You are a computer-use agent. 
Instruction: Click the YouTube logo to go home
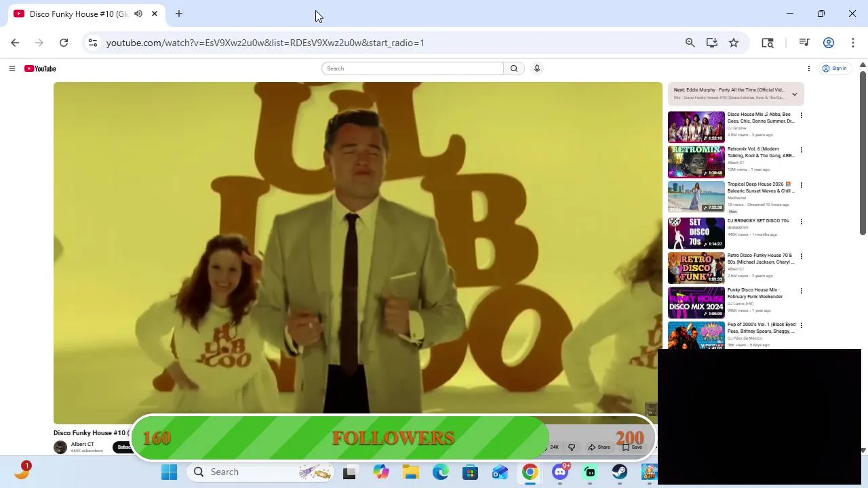point(40,68)
